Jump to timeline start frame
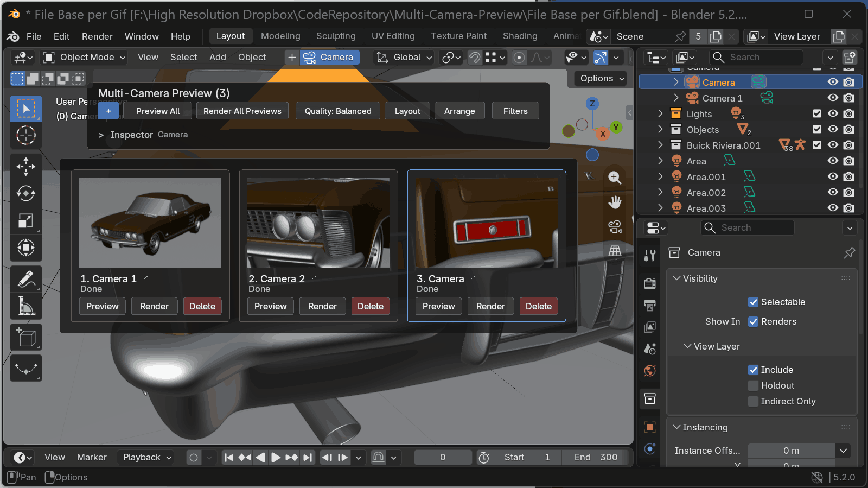 click(x=229, y=458)
